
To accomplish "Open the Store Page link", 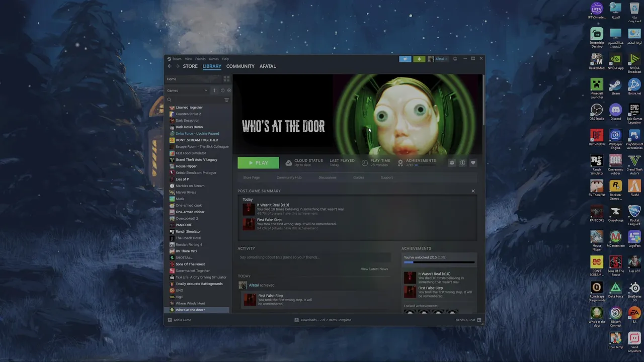I will click(252, 177).
